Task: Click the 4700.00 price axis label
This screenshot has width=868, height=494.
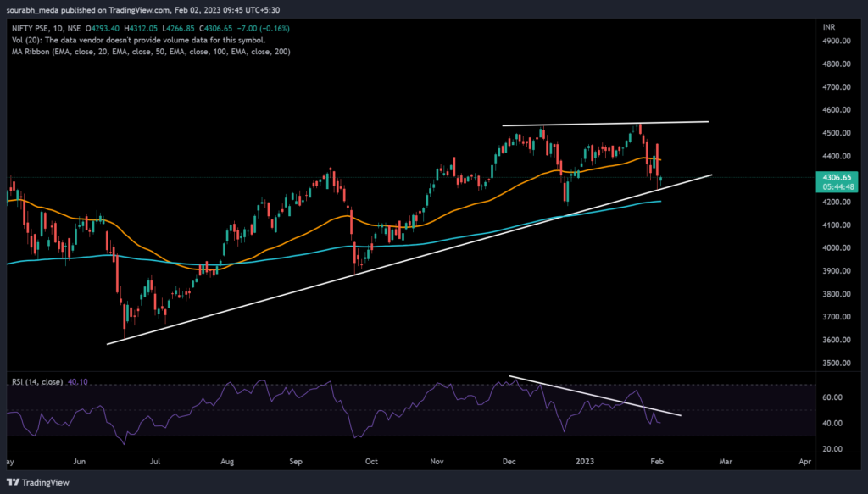Action: pyautogui.click(x=837, y=86)
